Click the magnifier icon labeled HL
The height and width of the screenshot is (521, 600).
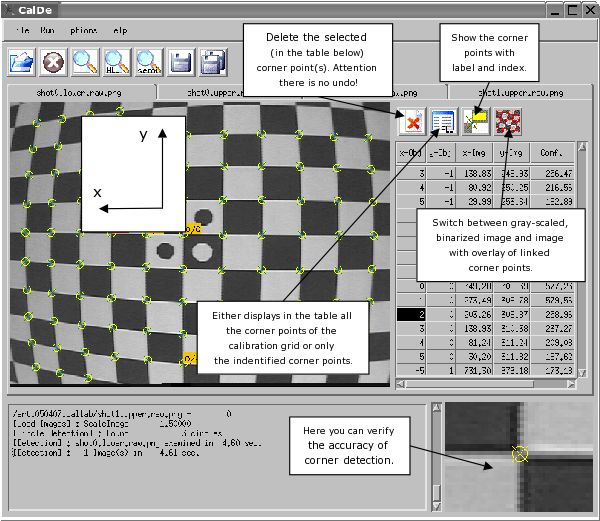[x=117, y=64]
